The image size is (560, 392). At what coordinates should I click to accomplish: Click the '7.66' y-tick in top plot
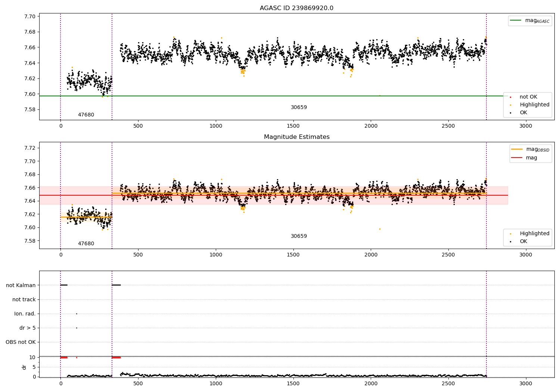(30, 47)
